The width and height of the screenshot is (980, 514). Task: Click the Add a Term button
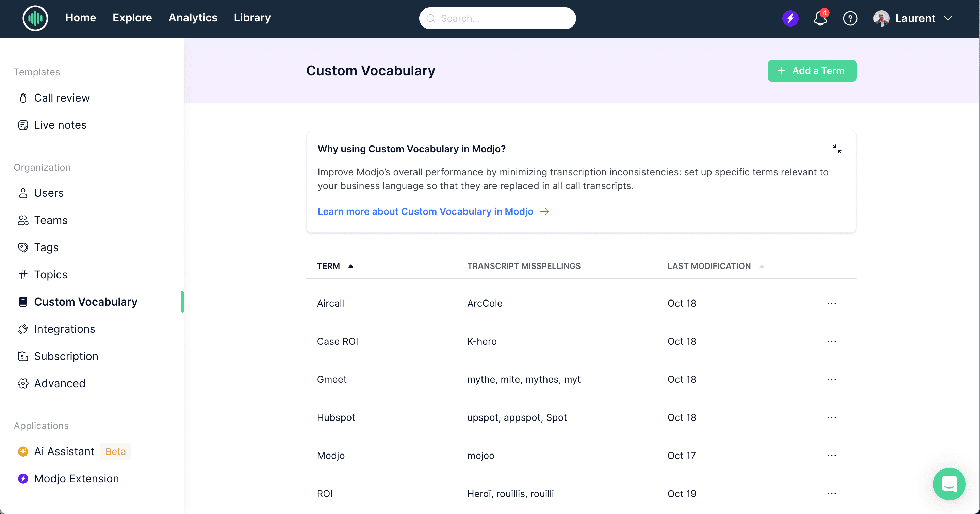812,71
